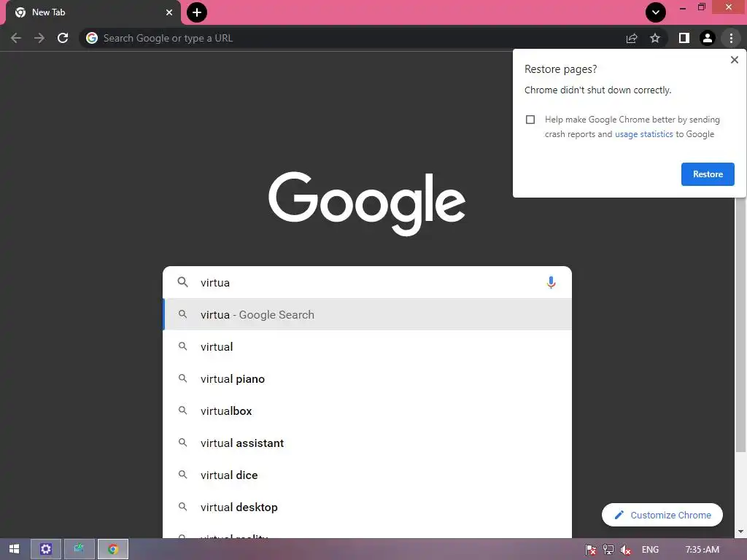Screen dimensions: 747x560
Task: Open the tab search dropdown arrow
Action: (656, 12)
